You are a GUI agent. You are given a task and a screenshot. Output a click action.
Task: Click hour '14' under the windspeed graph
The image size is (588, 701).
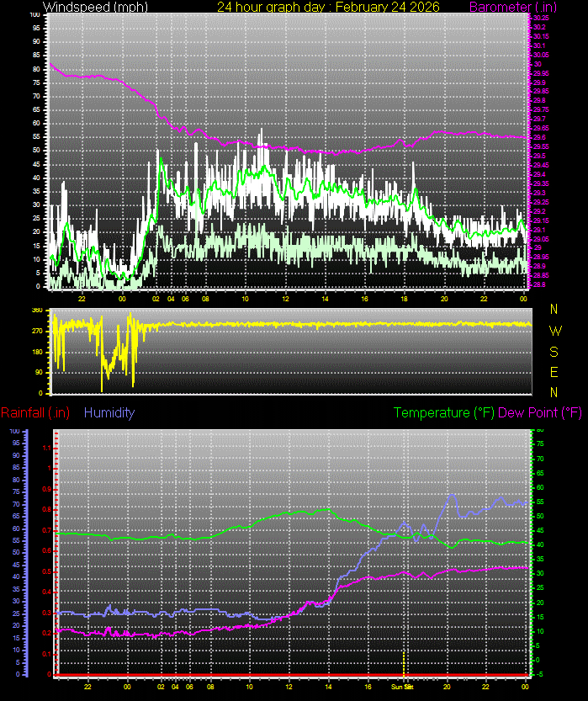[x=325, y=299]
